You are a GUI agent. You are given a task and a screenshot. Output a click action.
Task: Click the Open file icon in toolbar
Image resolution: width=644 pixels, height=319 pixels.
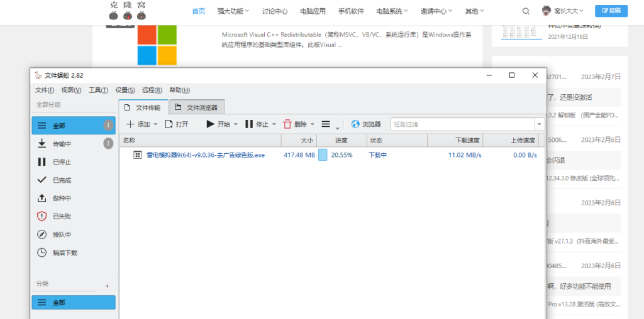click(x=169, y=124)
